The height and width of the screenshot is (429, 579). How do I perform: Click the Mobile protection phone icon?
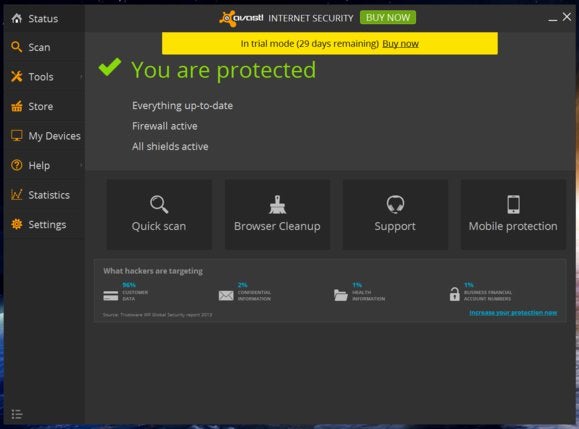tap(513, 204)
